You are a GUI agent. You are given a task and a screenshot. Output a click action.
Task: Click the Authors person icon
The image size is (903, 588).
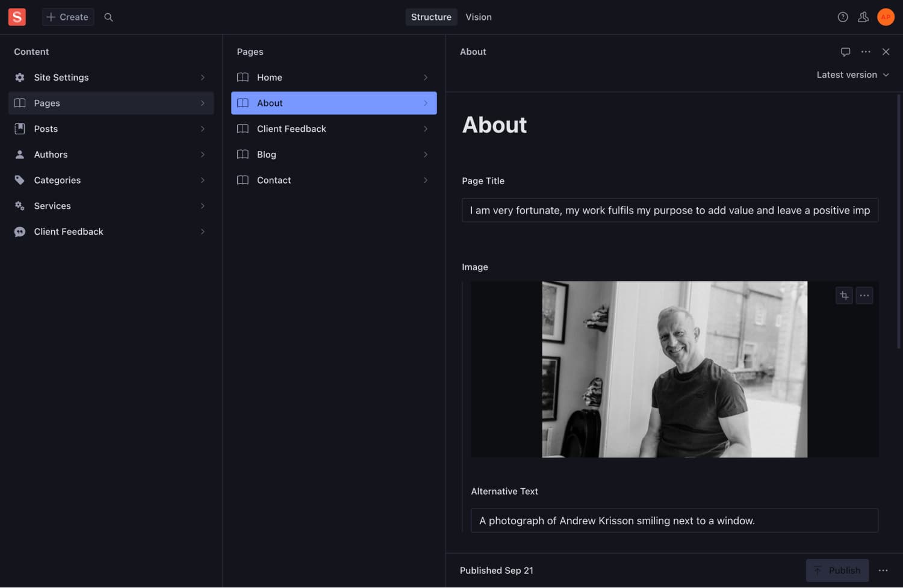pyautogui.click(x=19, y=154)
